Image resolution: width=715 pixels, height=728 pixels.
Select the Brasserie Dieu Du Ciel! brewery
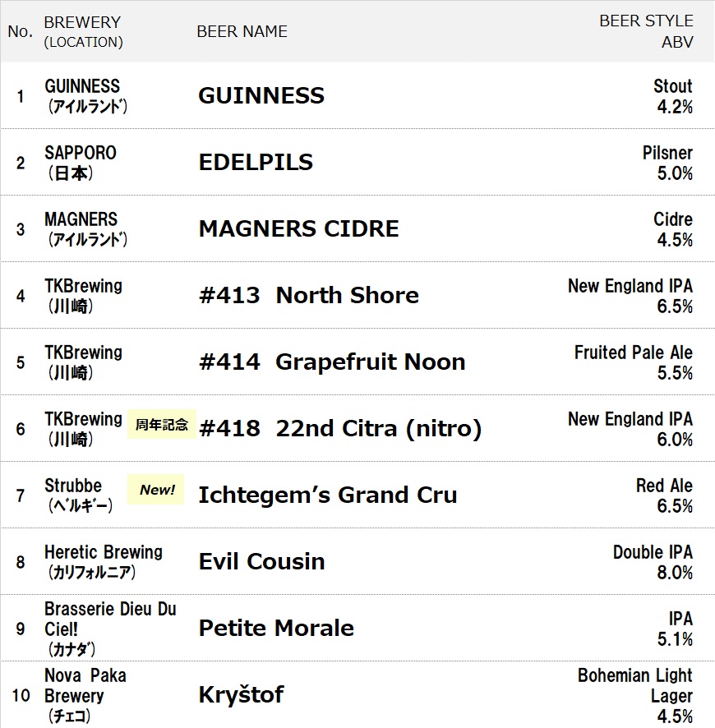(110, 619)
